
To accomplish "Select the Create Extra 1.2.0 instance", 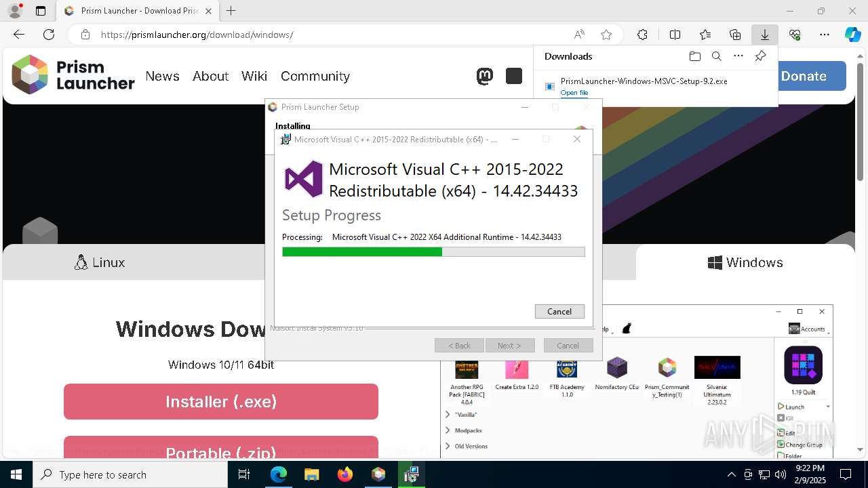I will (517, 373).
